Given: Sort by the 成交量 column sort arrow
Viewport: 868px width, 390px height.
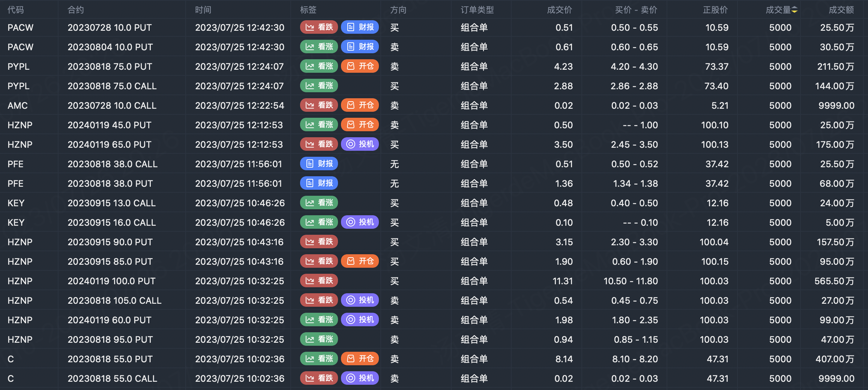Looking at the screenshot, I should 794,10.
